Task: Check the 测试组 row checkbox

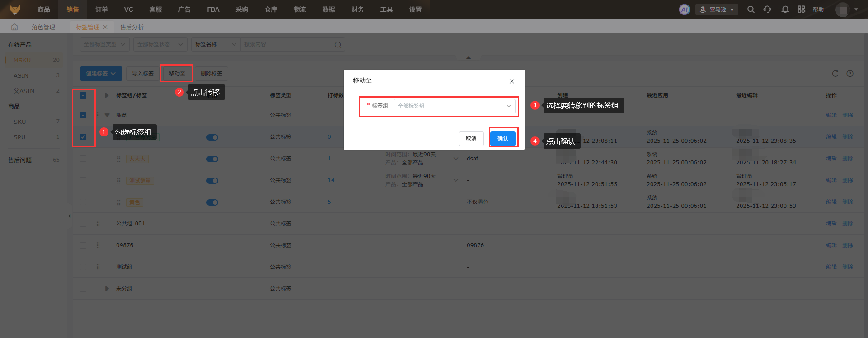Action: [x=83, y=267]
